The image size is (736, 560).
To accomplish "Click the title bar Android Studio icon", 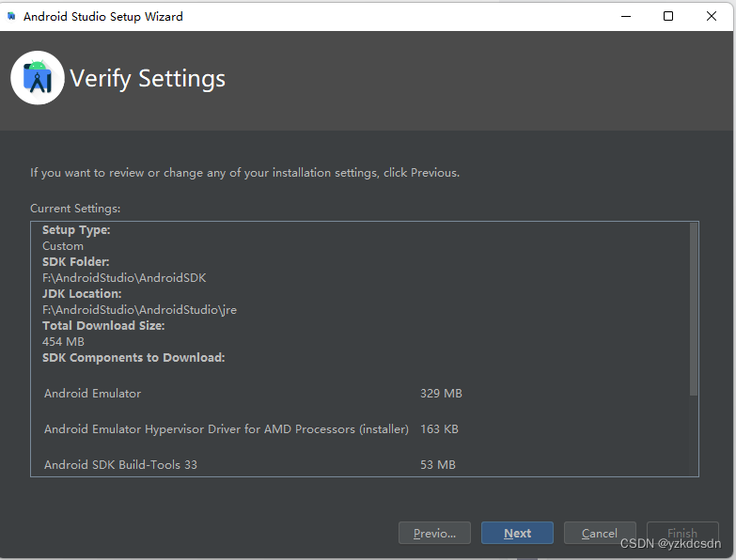I will pyautogui.click(x=11, y=16).
